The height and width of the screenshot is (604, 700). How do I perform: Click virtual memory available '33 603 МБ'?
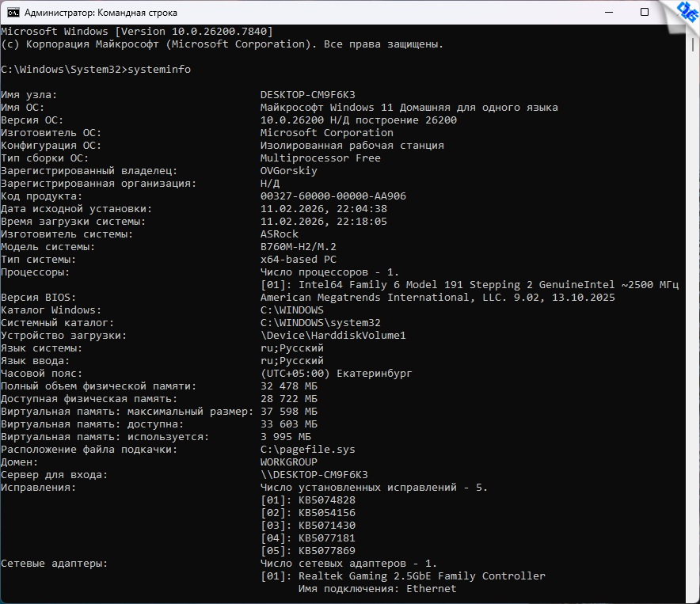point(289,424)
